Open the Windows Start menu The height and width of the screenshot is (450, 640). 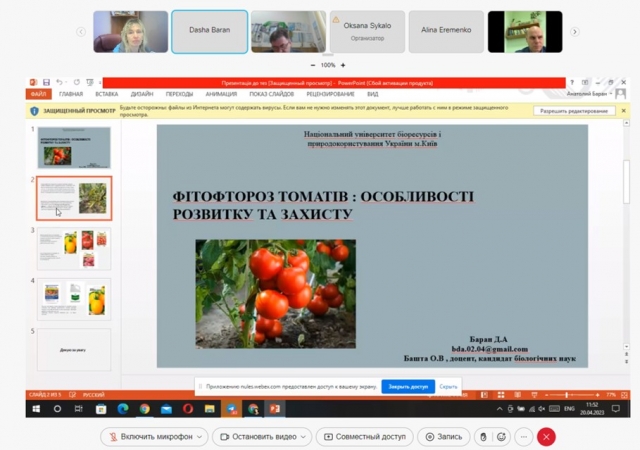click(36, 409)
